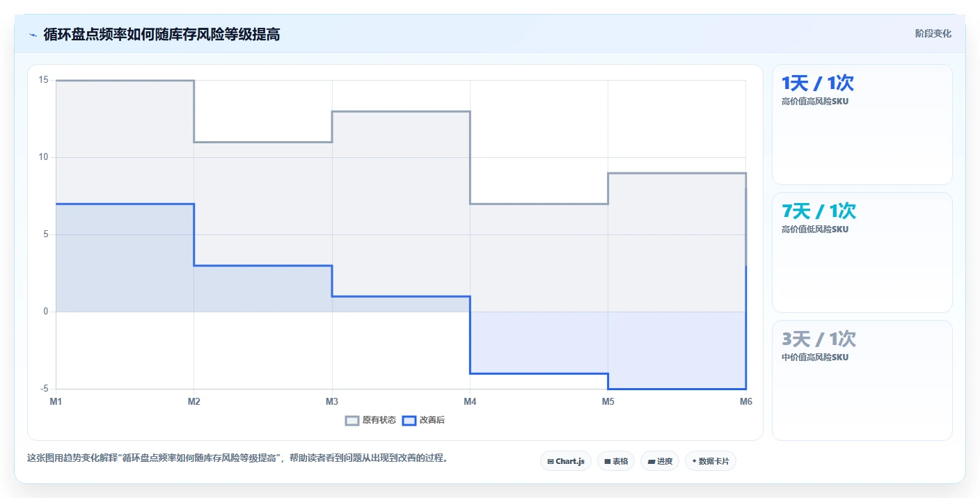Click the 阶段变化 label in header
The image size is (980, 498).
pyautogui.click(x=933, y=33)
